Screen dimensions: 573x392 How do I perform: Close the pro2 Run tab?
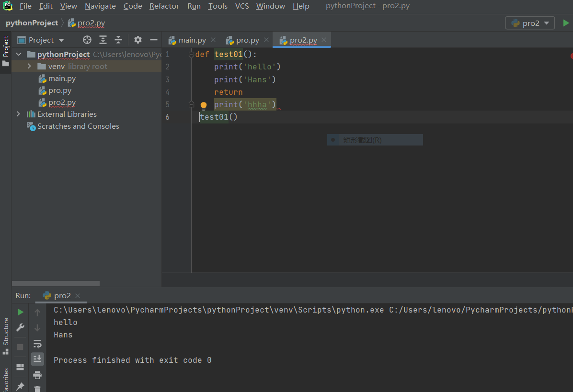pos(78,296)
